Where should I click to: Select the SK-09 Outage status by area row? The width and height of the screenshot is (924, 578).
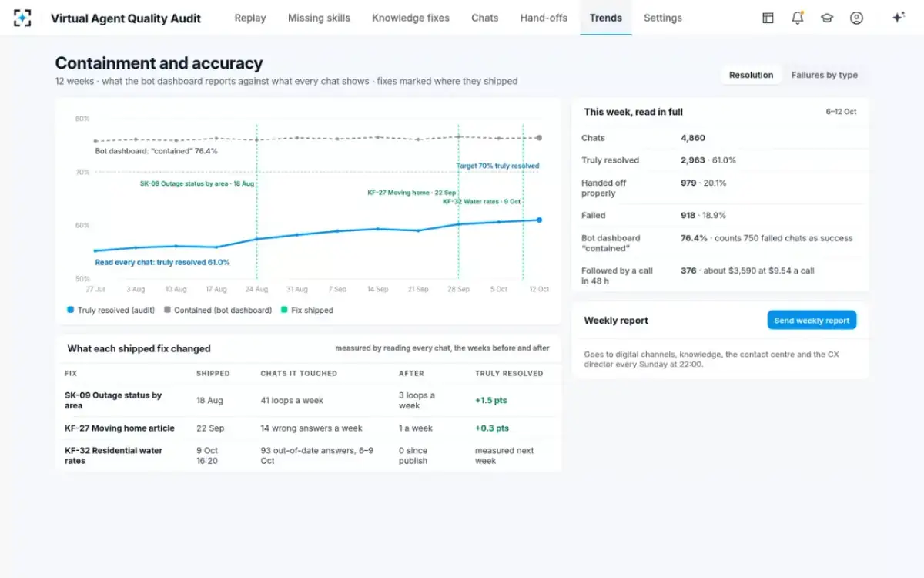308,400
